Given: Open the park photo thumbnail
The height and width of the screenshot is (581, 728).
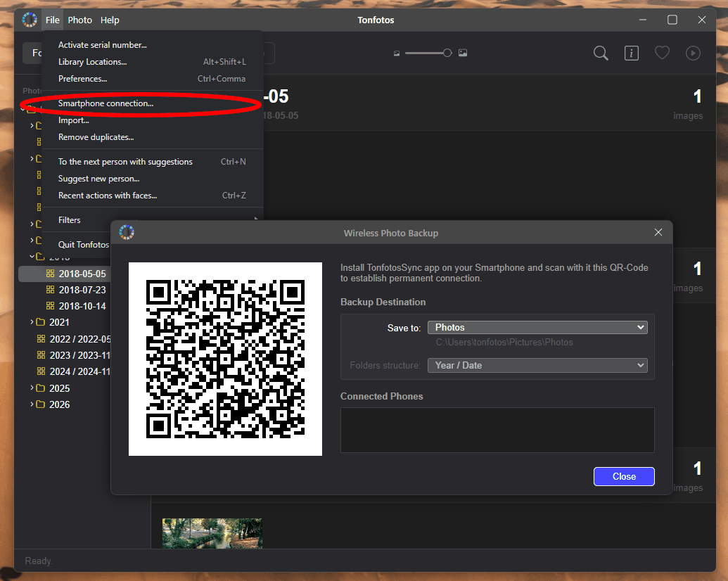Looking at the screenshot, I should [x=212, y=533].
